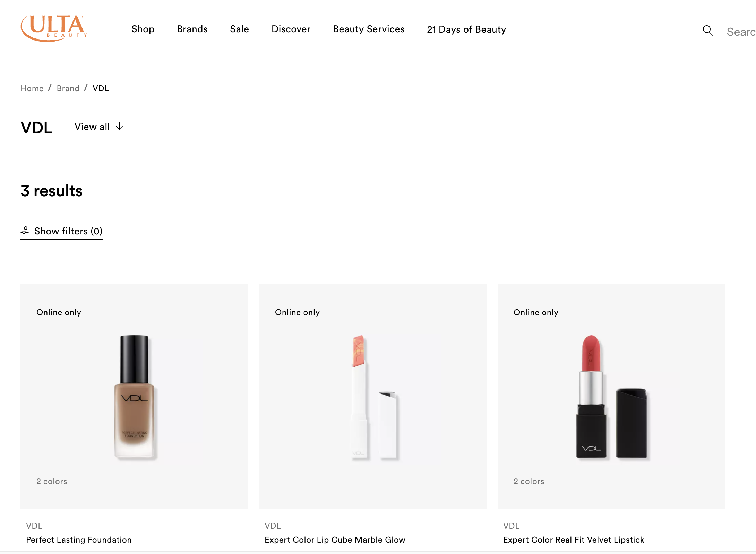Click the filter sliders icon
Viewport: 756px width, 554px height.
point(25,231)
